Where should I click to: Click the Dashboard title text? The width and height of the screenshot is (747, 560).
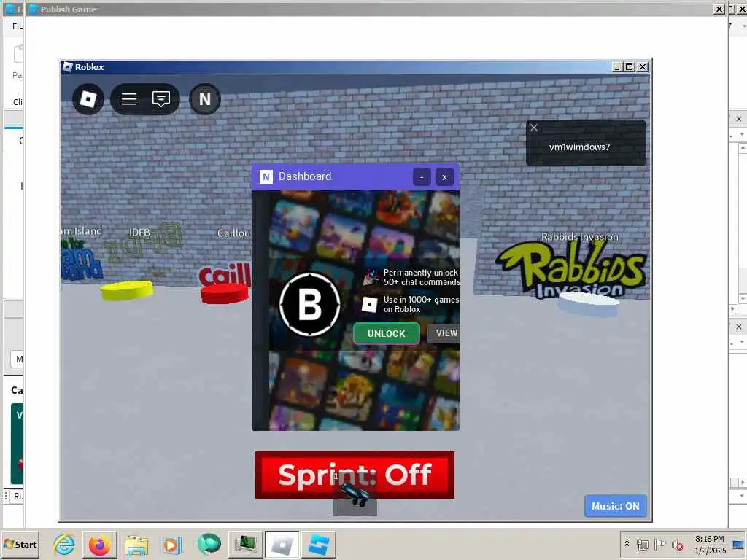pyautogui.click(x=305, y=176)
